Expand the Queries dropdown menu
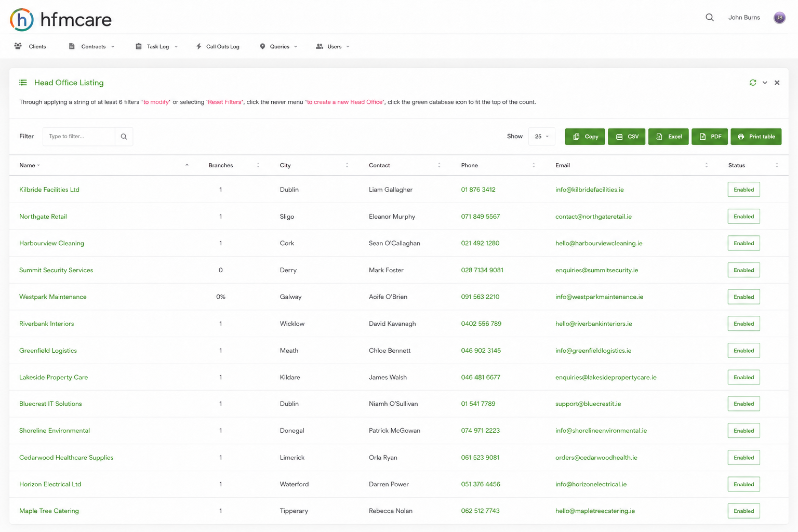Image resolution: width=798 pixels, height=532 pixels. coord(278,47)
